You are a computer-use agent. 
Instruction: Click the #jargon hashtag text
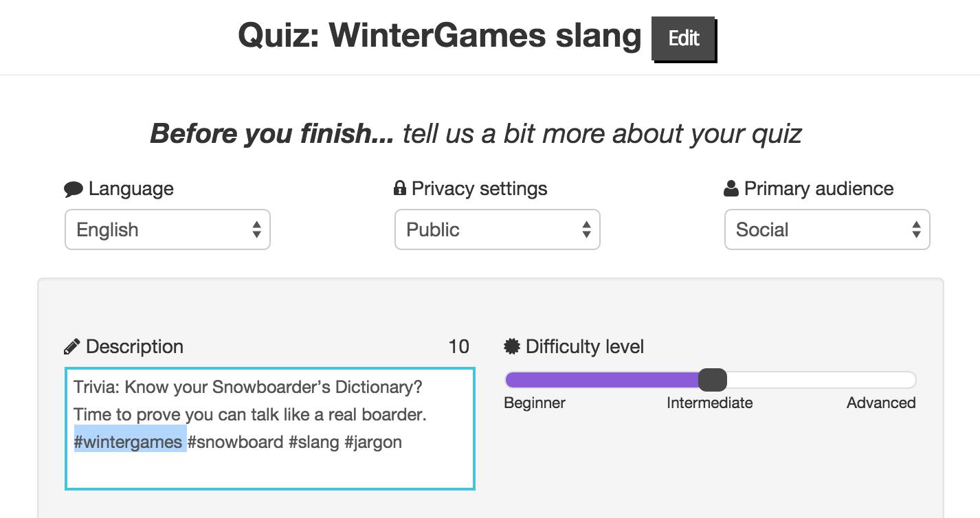coord(372,442)
